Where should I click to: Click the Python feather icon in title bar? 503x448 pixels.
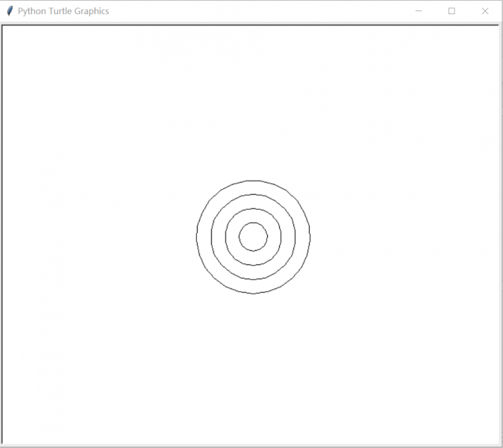click(x=10, y=11)
